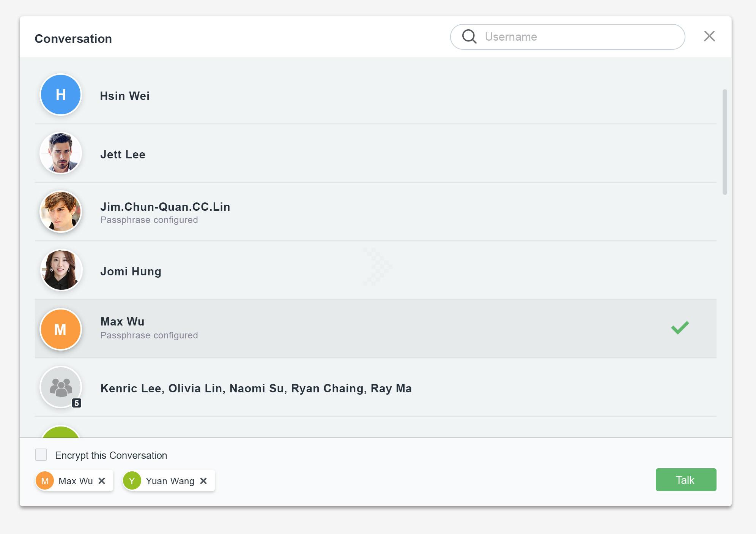Close the Conversation dialog

click(x=709, y=36)
